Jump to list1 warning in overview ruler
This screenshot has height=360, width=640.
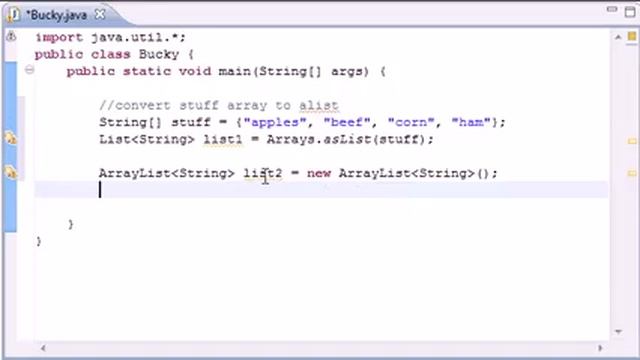pos(632,141)
